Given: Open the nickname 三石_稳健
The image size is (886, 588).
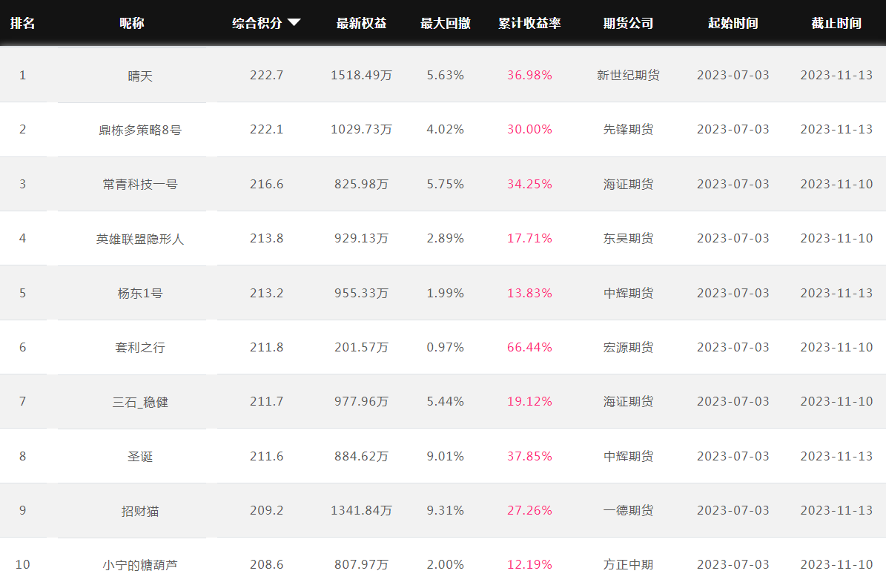Looking at the screenshot, I should click(x=140, y=402).
